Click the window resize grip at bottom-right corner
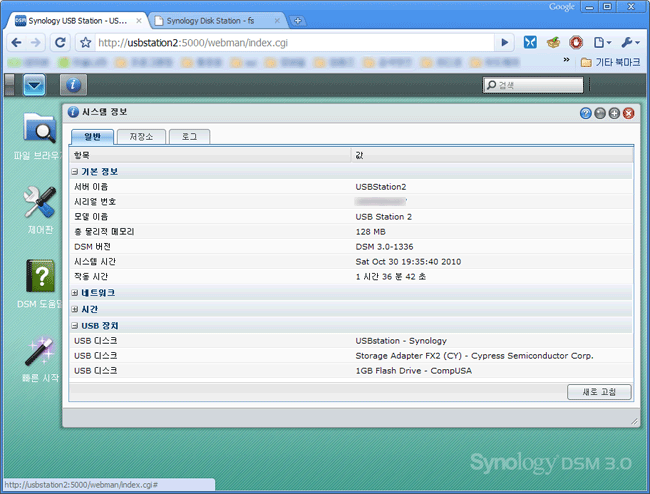Screen dimensions: 650x494 click(634, 421)
